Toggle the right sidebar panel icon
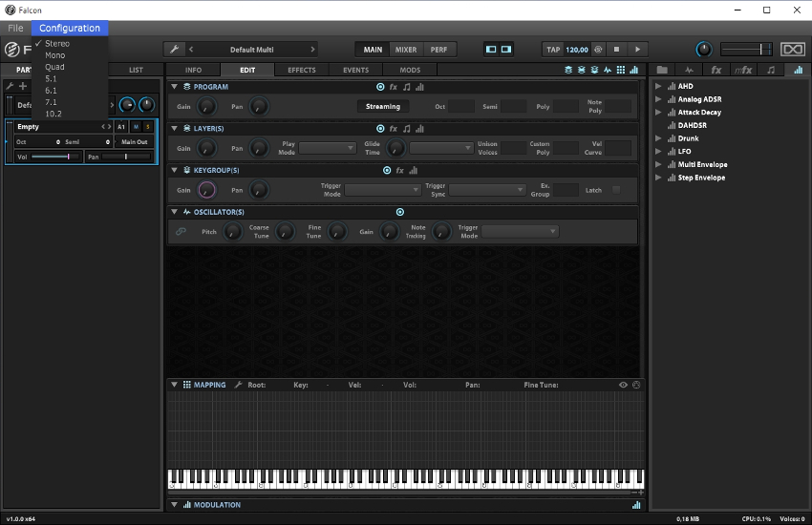812x525 pixels. [506, 49]
